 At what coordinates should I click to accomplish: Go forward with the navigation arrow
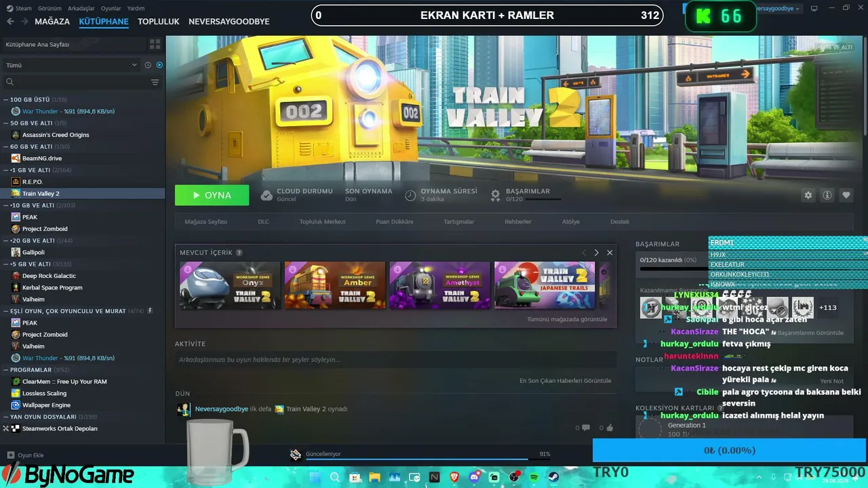point(24,22)
